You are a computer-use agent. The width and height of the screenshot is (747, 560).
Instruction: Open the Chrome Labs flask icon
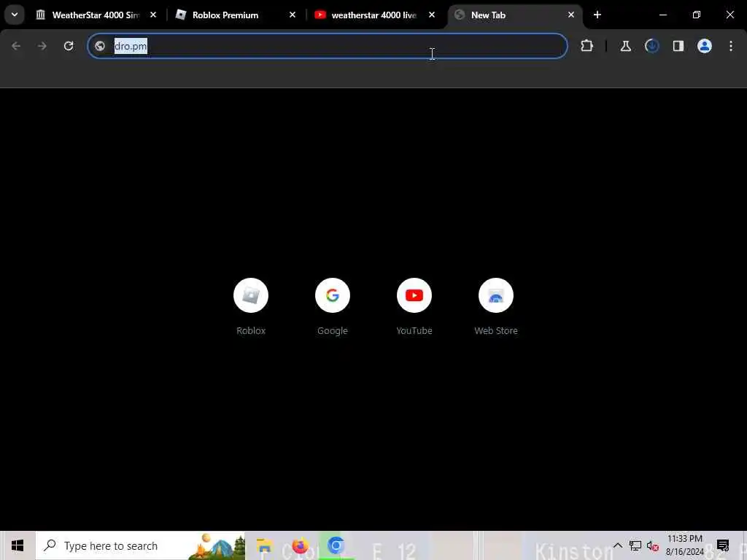pyautogui.click(x=625, y=46)
